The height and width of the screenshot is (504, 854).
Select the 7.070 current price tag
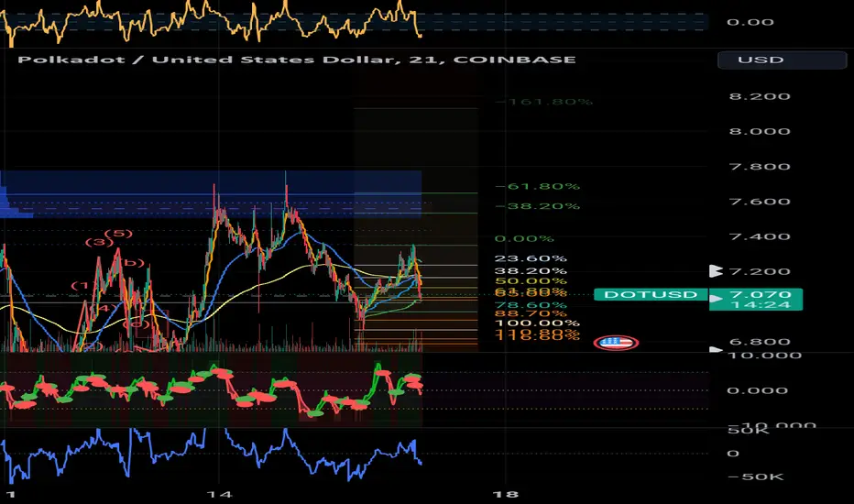(761, 295)
